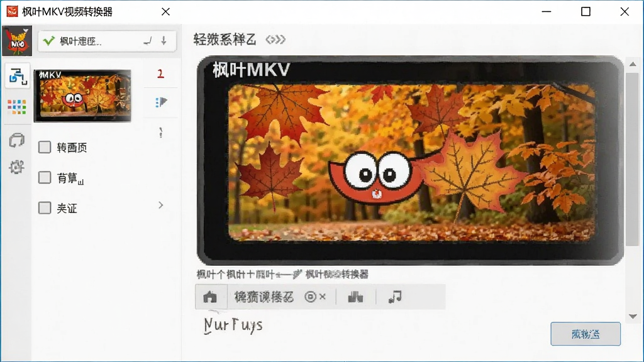Click the 'Nur Fuys' text

(233, 325)
